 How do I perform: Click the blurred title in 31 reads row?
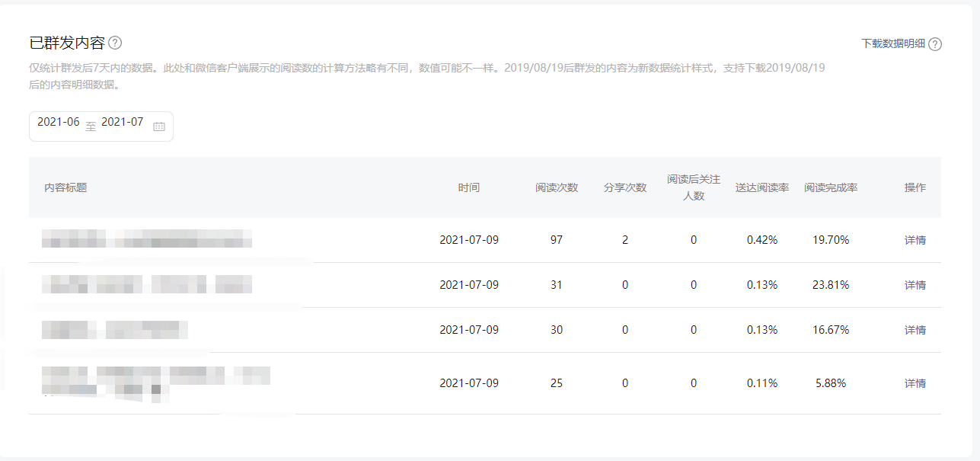pyautogui.click(x=147, y=285)
